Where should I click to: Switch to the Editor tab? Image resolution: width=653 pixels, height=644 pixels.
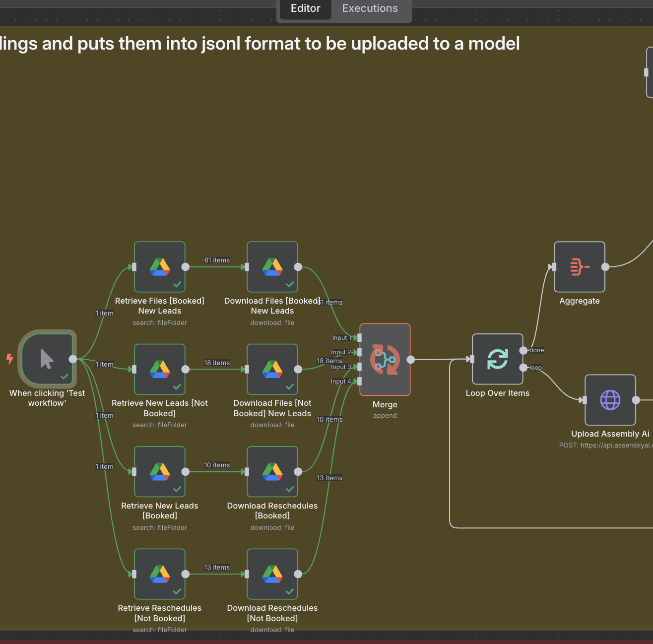coord(306,8)
